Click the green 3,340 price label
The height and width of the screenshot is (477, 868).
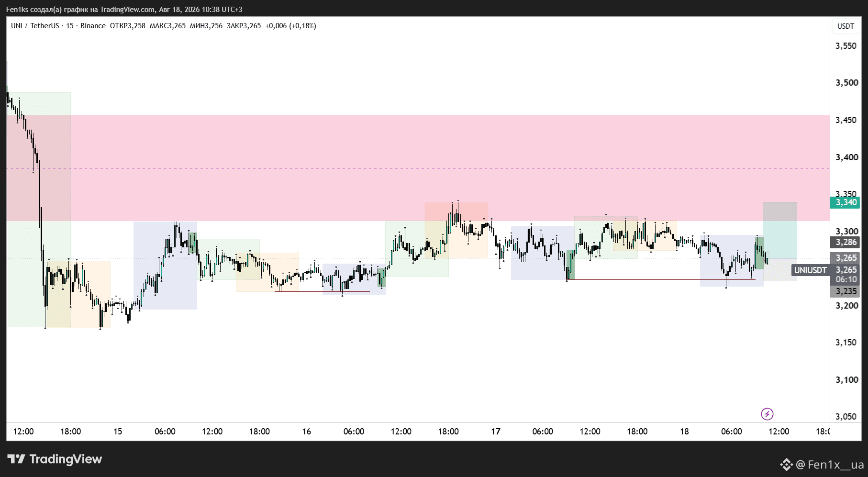pyautogui.click(x=846, y=202)
